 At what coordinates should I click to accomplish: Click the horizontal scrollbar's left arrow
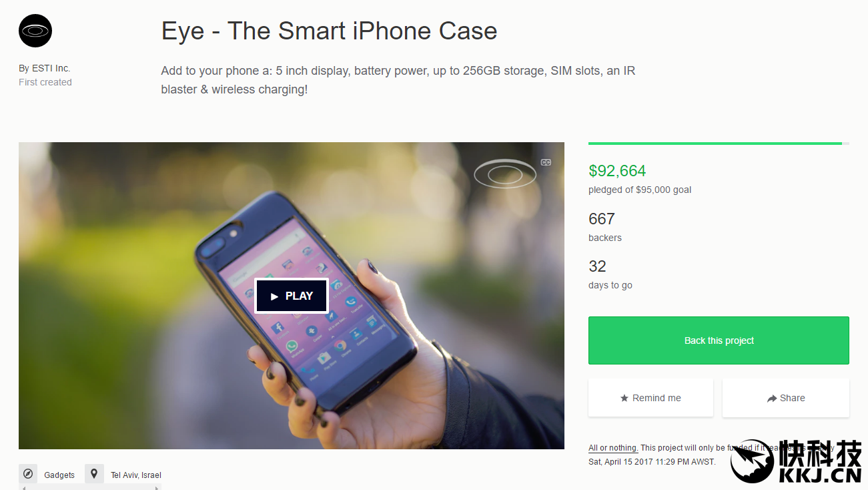[23, 488]
